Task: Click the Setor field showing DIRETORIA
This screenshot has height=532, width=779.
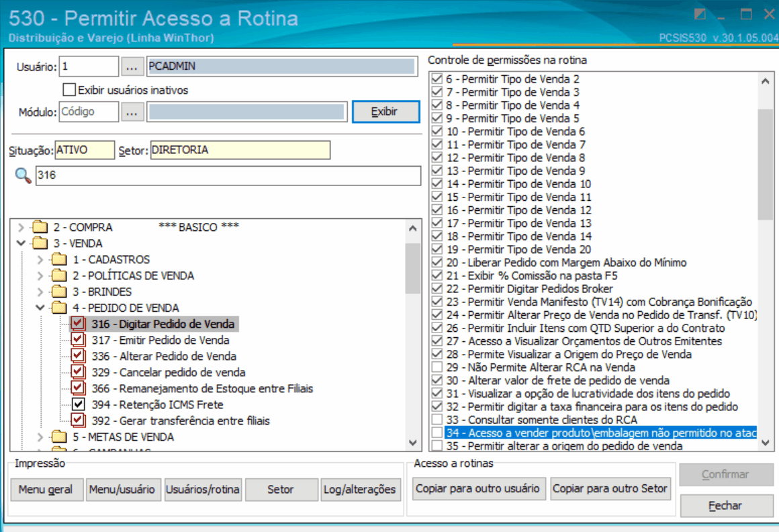Action: click(240, 150)
